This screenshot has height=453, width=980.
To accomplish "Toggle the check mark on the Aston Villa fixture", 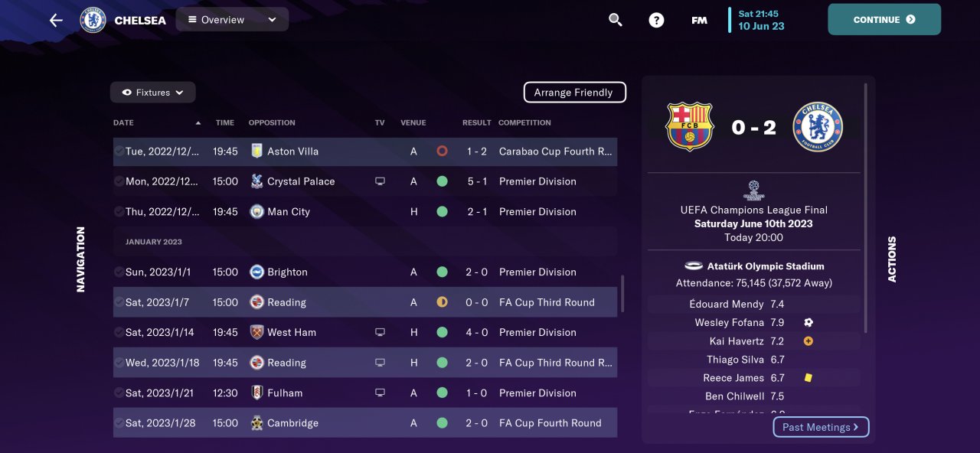I will point(119,152).
